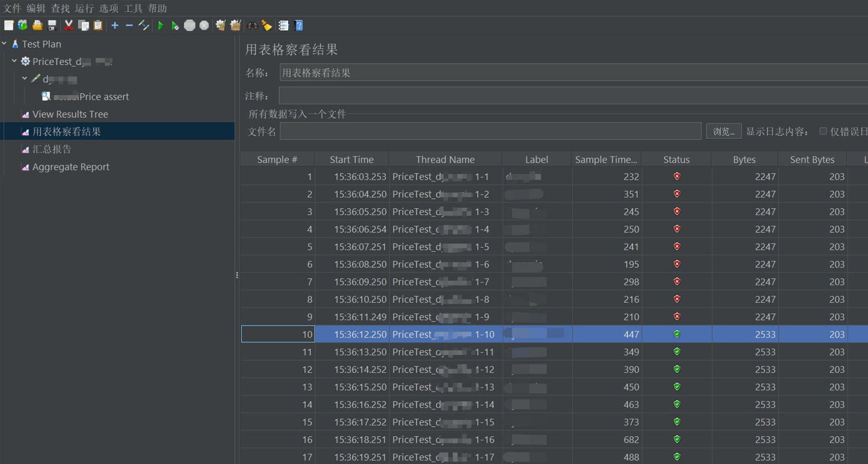Collapse the sampler node above Price assert
The image size is (868, 464).
click(x=25, y=78)
